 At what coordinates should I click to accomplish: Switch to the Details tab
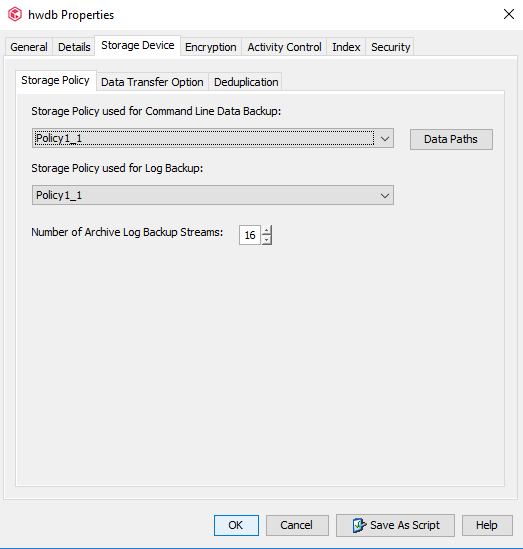(x=74, y=47)
